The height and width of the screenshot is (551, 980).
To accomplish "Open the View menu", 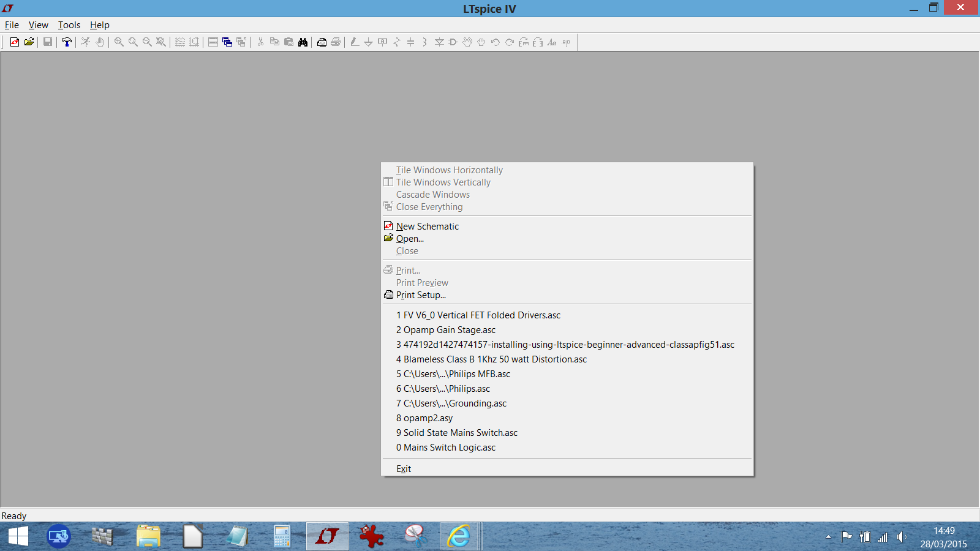I will [38, 25].
